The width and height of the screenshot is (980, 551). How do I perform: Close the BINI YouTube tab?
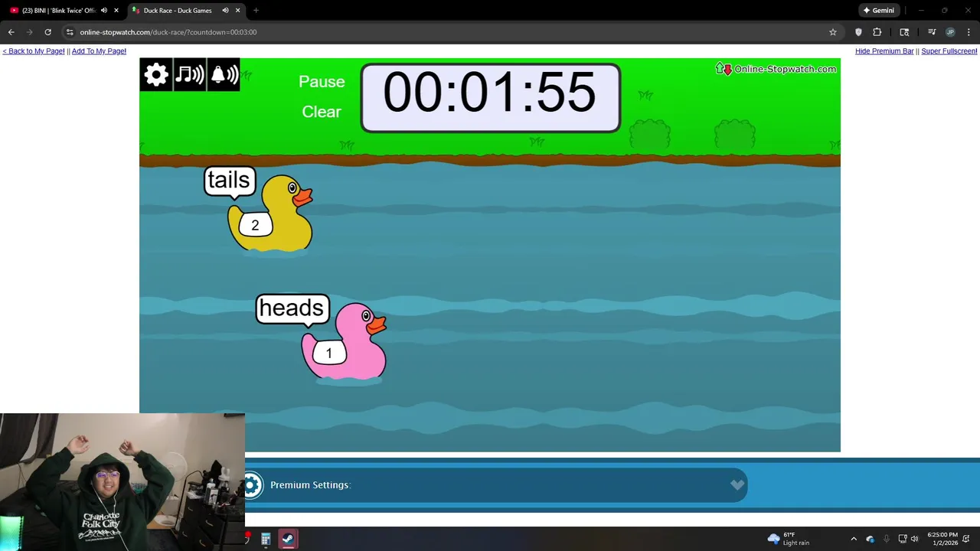coord(116,11)
